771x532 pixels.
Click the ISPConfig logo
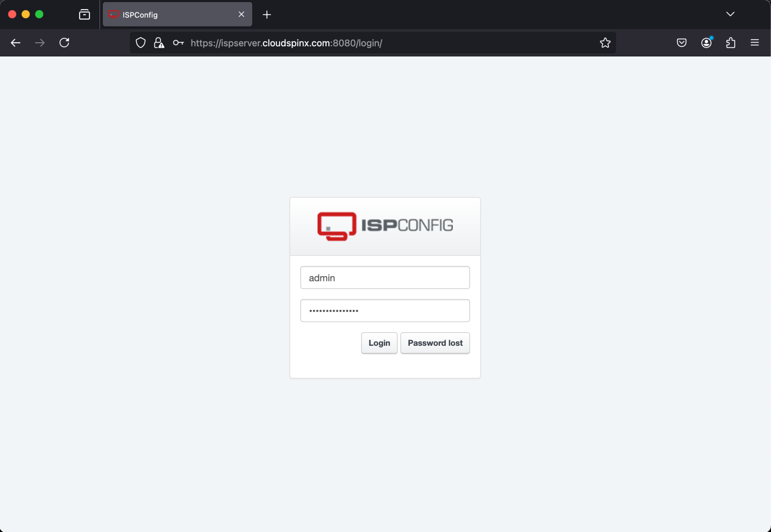pos(385,226)
